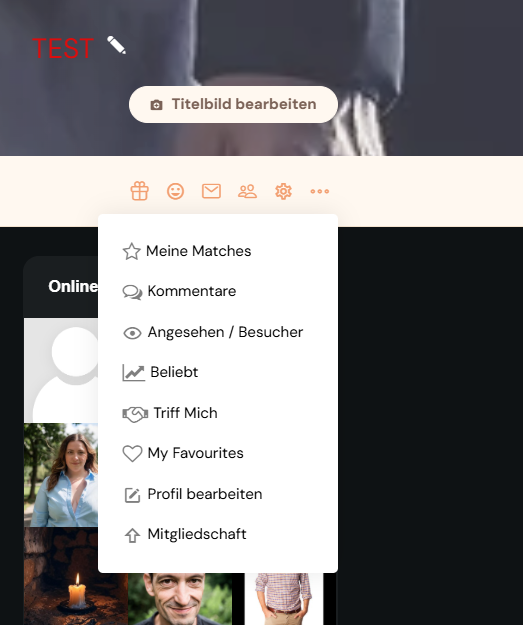Open messages via envelope icon
Viewport: 523px width, 625px height.
(x=211, y=191)
